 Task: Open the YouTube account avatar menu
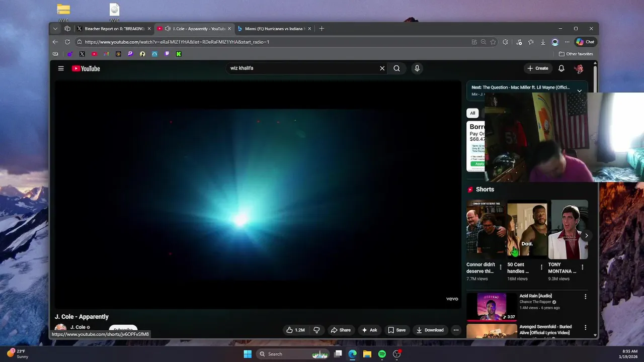tap(579, 68)
